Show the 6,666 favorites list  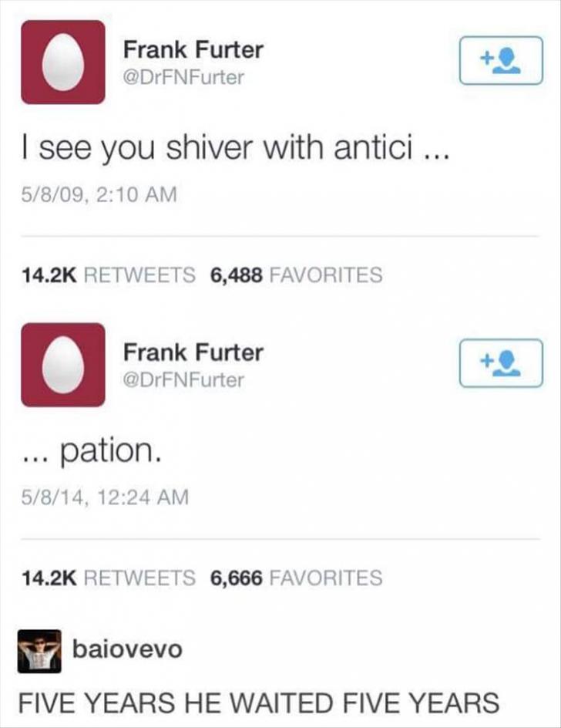tap(296, 577)
